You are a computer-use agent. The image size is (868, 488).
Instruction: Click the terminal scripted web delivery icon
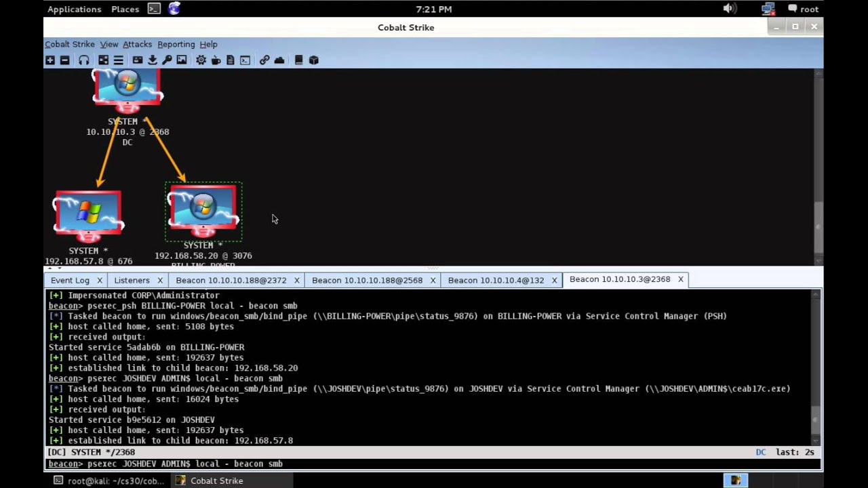[x=245, y=60]
